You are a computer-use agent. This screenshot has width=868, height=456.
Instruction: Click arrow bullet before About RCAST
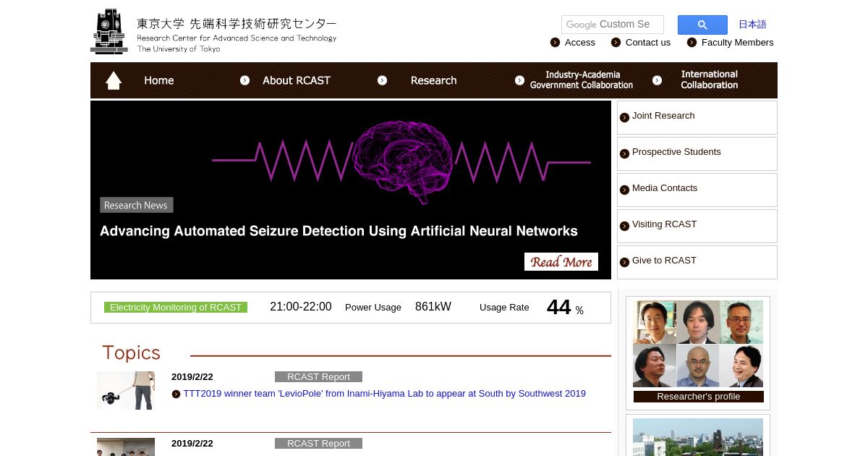pyautogui.click(x=244, y=80)
